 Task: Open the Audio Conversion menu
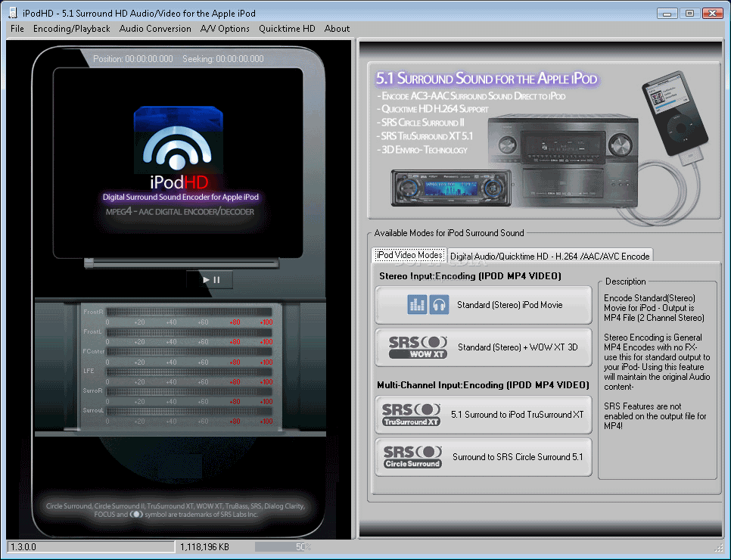(x=155, y=29)
